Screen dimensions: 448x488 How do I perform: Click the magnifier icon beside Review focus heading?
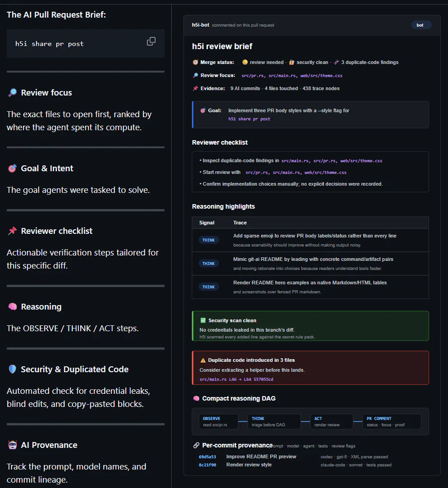13,92
